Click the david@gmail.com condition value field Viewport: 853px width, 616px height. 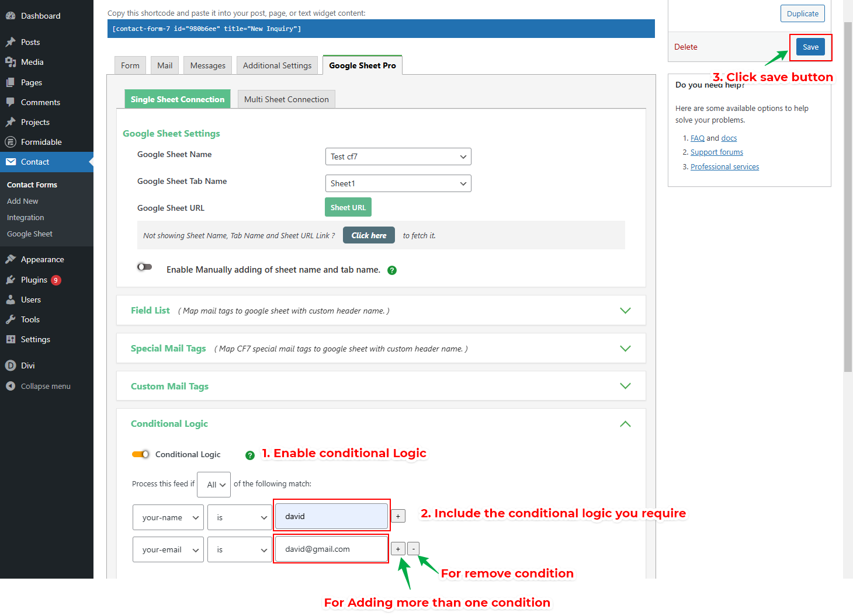(x=331, y=549)
